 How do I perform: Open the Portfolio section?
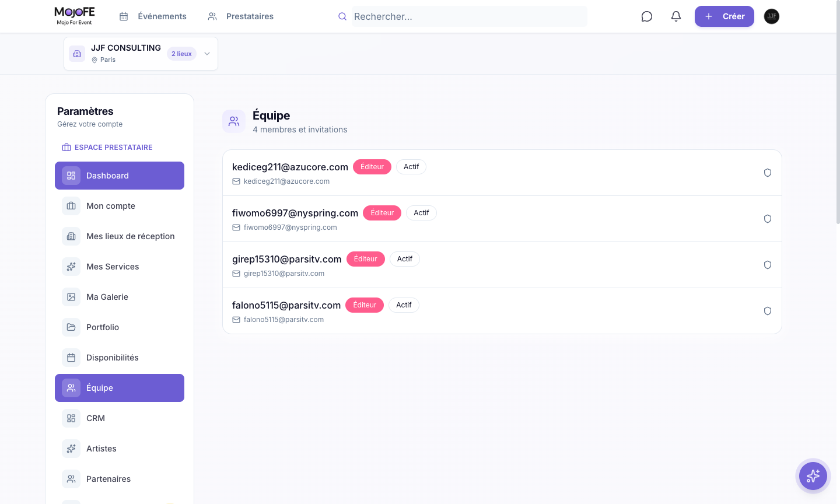(x=120, y=327)
